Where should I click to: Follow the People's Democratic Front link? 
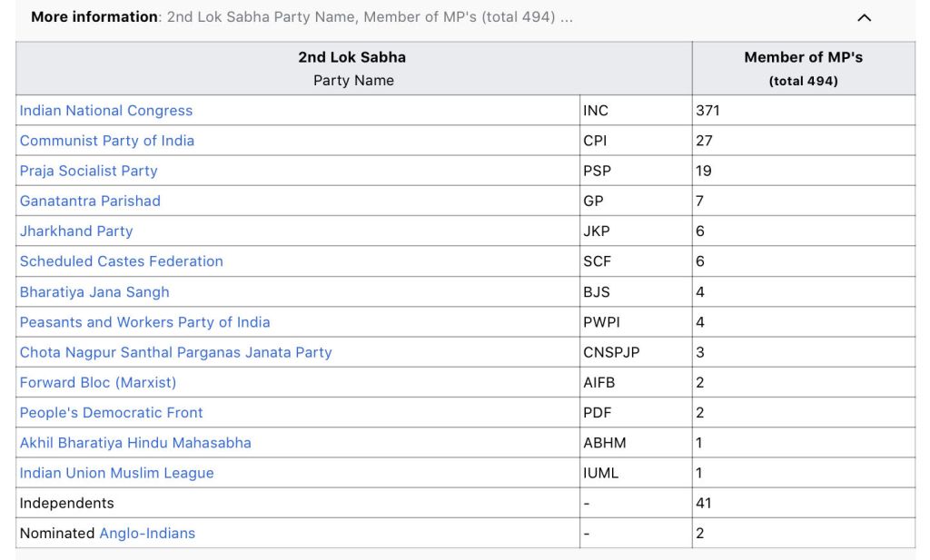(x=112, y=413)
